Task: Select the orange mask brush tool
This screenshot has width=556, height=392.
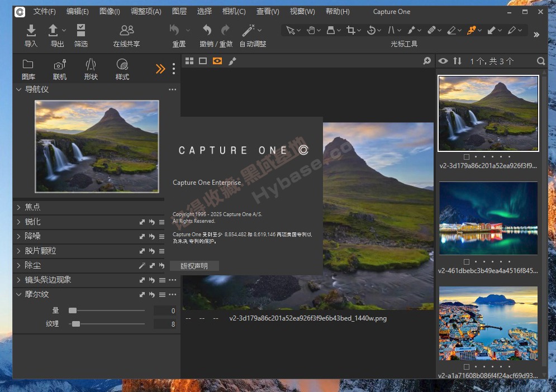Action: [x=471, y=30]
